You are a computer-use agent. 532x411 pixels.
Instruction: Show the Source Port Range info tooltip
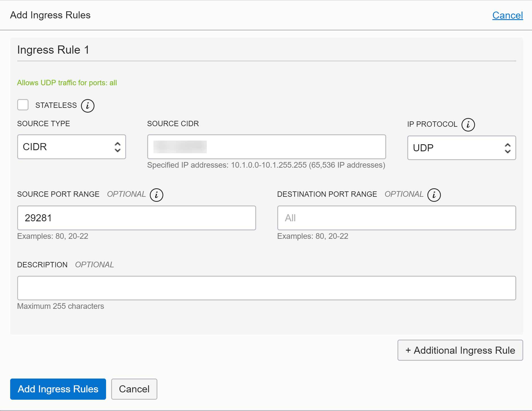pos(156,195)
